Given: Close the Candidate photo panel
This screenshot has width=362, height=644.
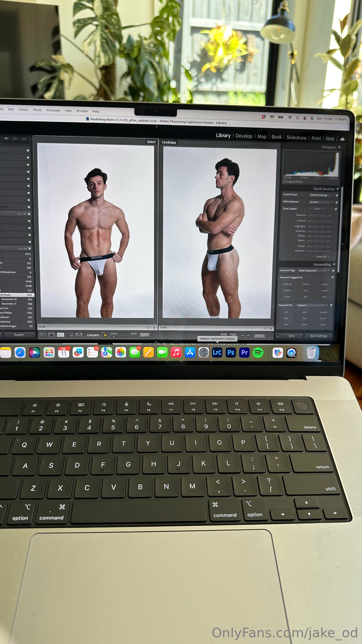Looking at the screenshot, I should 271,328.
